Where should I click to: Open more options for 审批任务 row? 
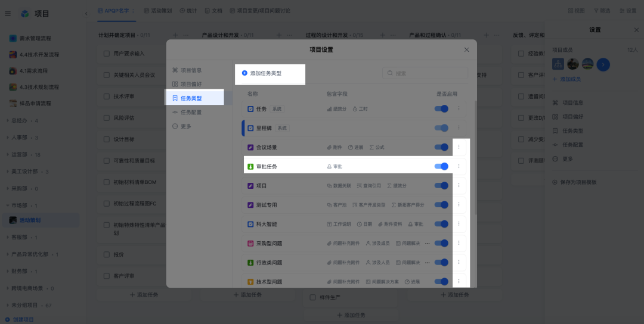[x=459, y=166]
